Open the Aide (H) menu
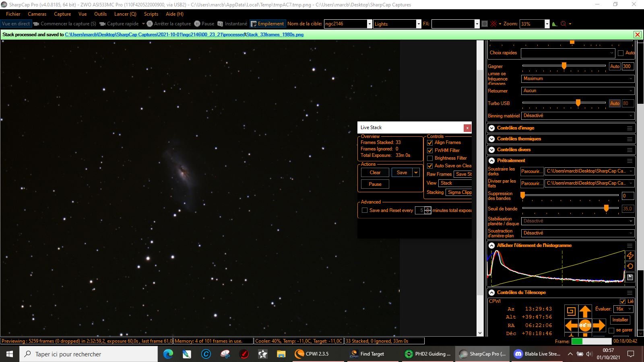Viewport: 644px width, 362px height. click(175, 14)
